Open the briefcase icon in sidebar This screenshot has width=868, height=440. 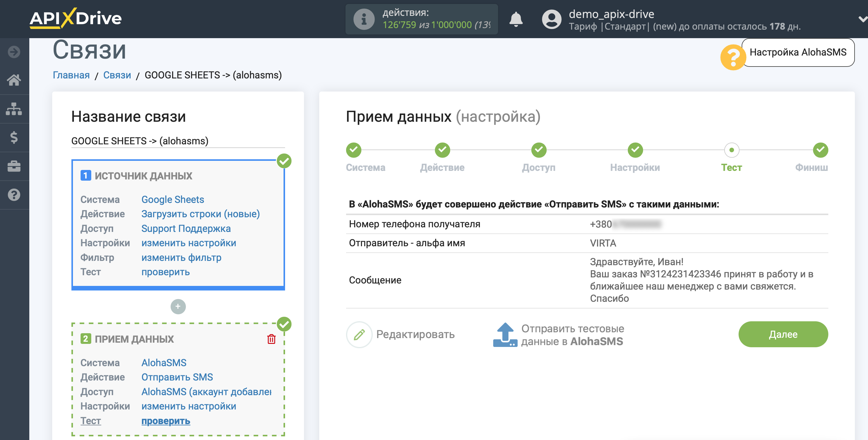pyautogui.click(x=14, y=166)
